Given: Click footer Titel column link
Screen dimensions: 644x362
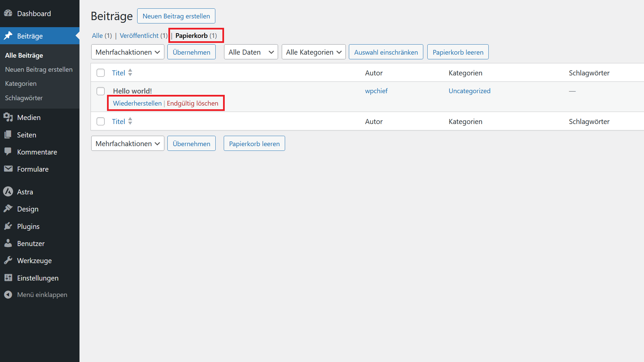Looking at the screenshot, I should [x=118, y=121].
